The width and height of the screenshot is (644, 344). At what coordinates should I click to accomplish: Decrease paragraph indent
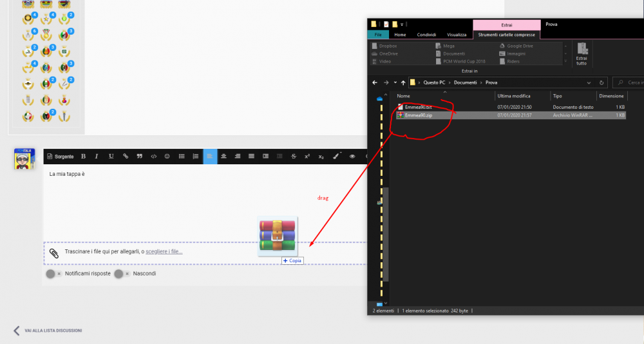click(x=279, y=157)
